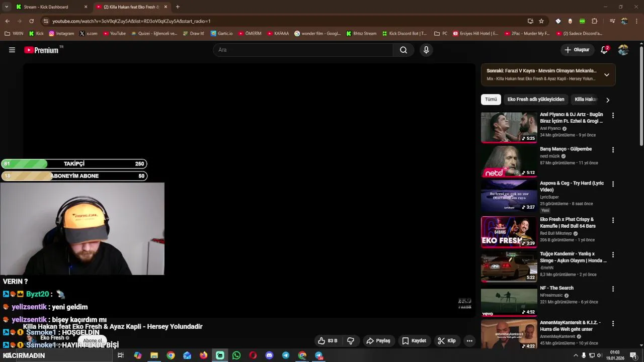The image size is (644, 362).
Task: Open more actions three-dot button under video
Action: pos(469,341)
